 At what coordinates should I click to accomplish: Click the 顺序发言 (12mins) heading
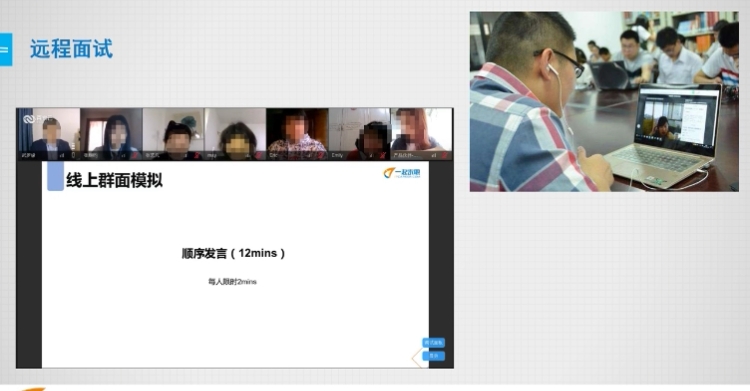pyautogui.click(x=233, y=253)
